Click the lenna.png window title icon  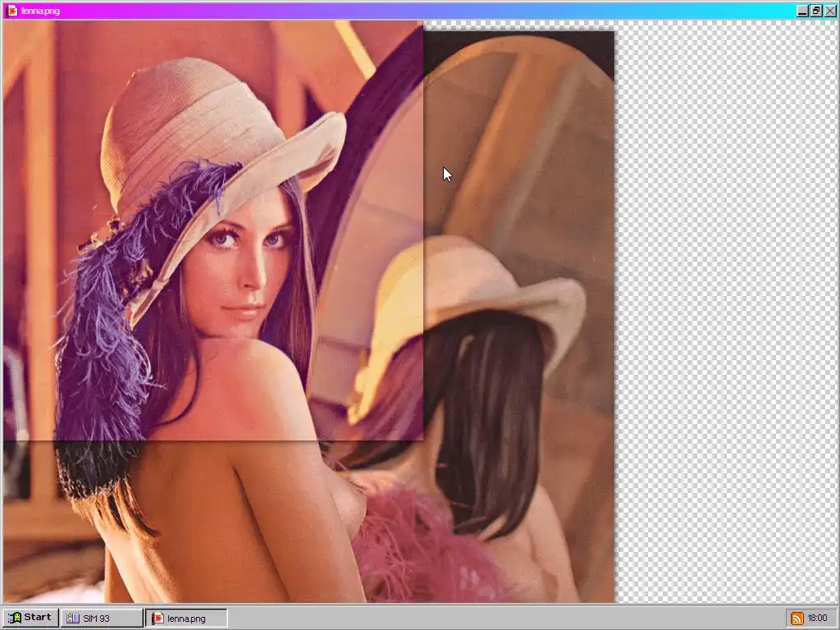tap(11, 11)
